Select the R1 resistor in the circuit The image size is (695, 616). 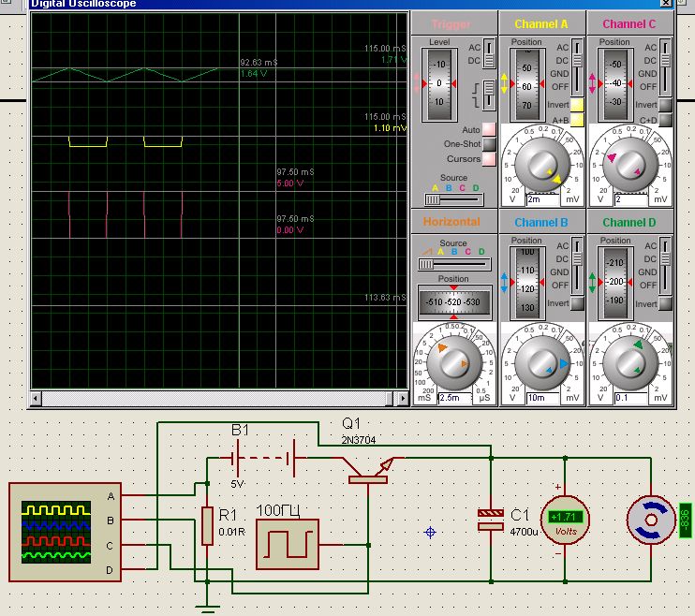coord(207,526)
